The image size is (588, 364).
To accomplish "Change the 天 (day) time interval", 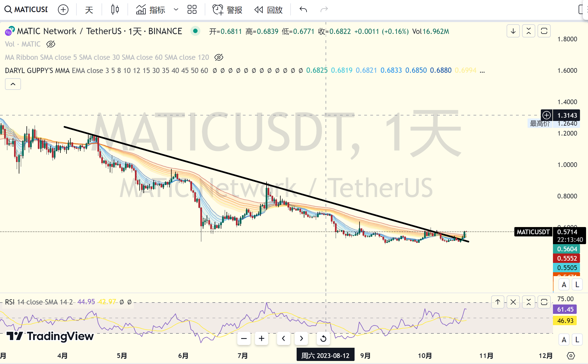I will click(x=89, y=10).
